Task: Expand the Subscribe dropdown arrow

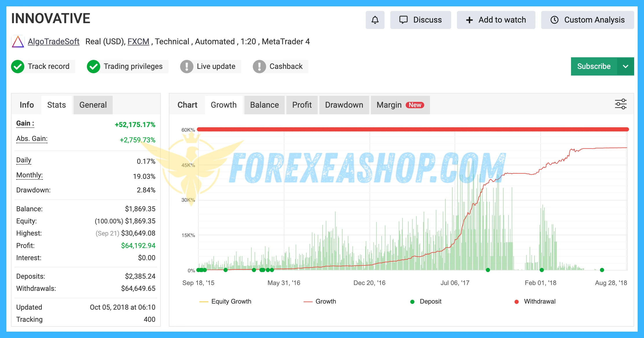Action: point(625,67)
